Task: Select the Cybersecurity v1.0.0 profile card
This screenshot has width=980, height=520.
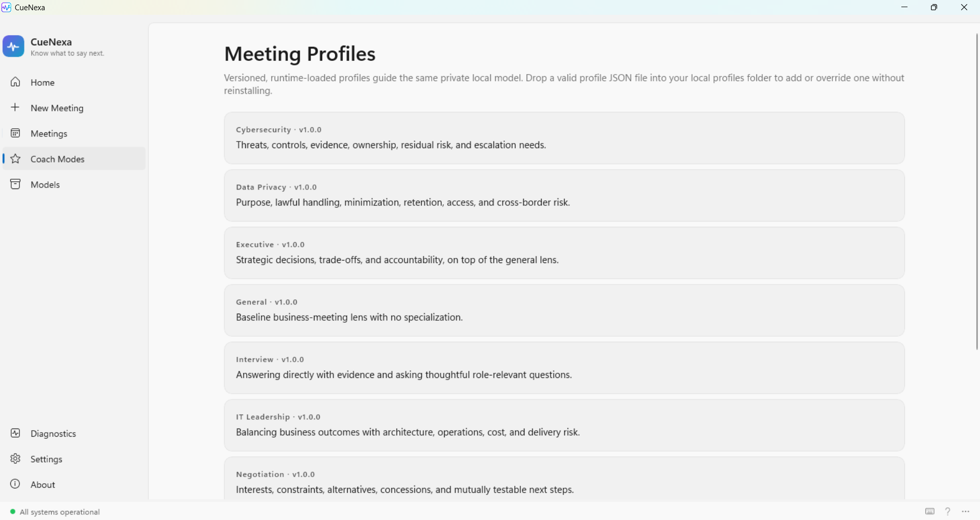Action: click(564, 138)
